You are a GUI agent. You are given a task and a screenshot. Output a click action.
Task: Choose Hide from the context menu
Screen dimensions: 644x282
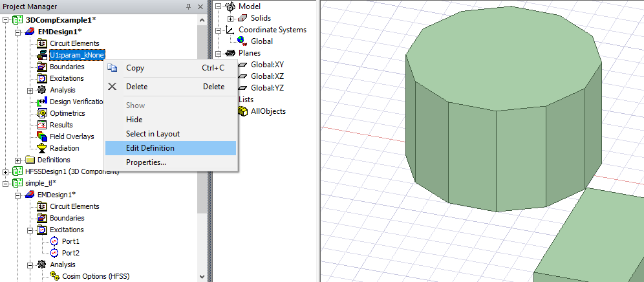point(171,120)
